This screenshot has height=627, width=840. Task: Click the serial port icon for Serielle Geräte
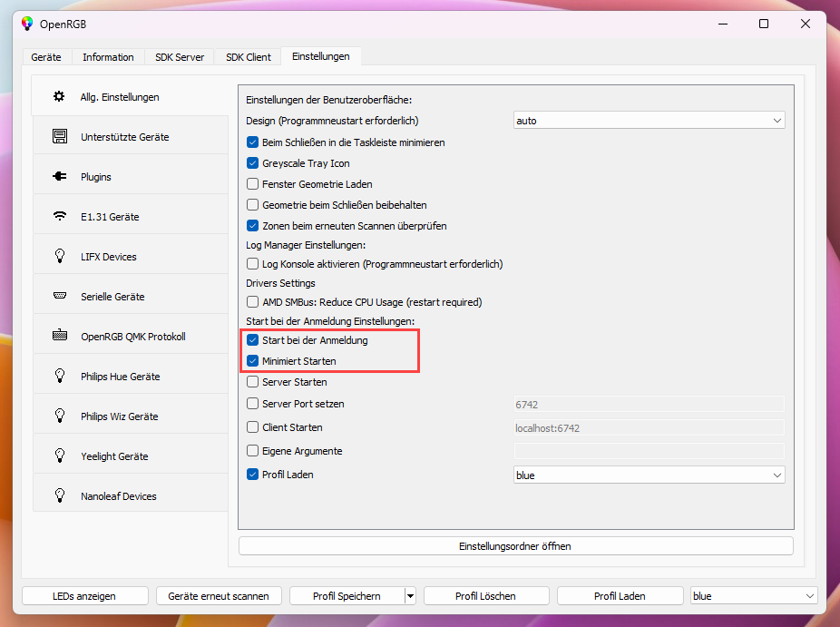pos(60,296)
